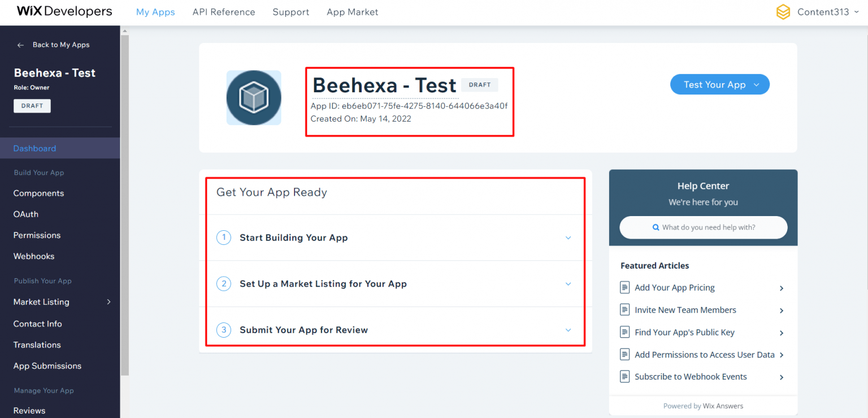Click the cube app logo for Beehexa - Test
The width and height of the screenshot is (868, 418).
point(254,97)
